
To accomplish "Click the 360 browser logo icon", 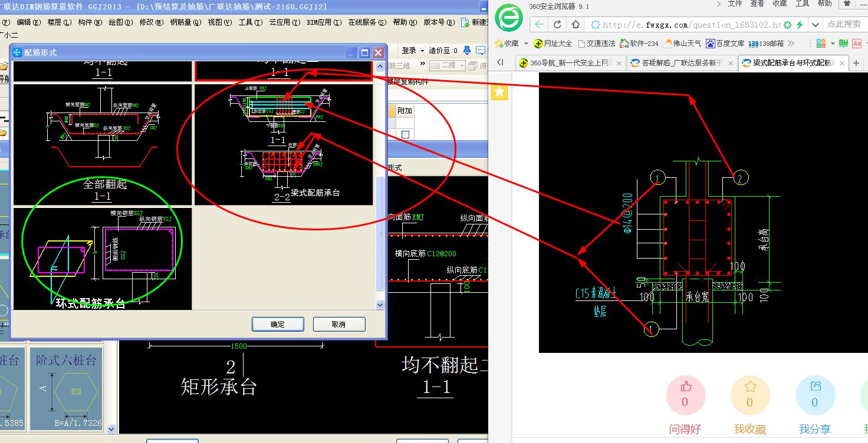I will [509, 17].
